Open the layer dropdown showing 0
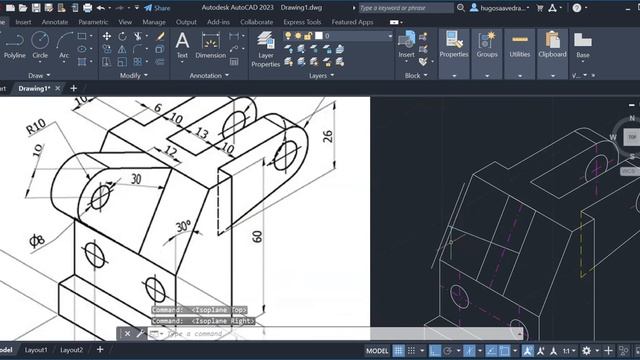 click(x=390, y=36)
